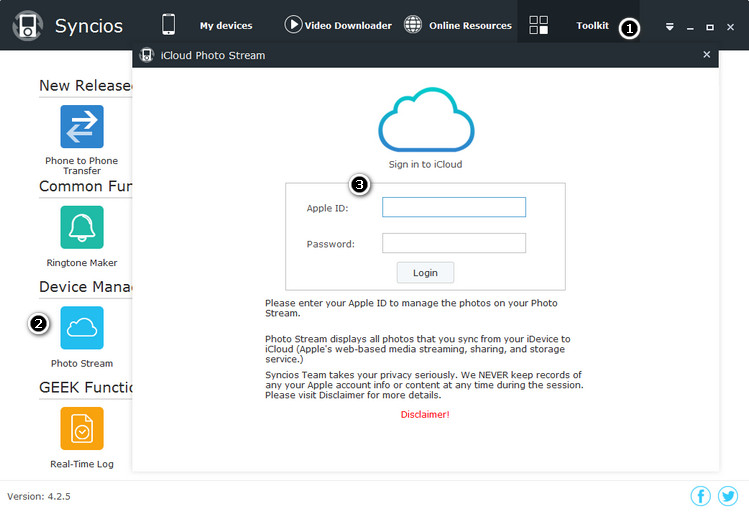Click the Real-Time Log label
The image size is (749, 512).
(82, 464)
